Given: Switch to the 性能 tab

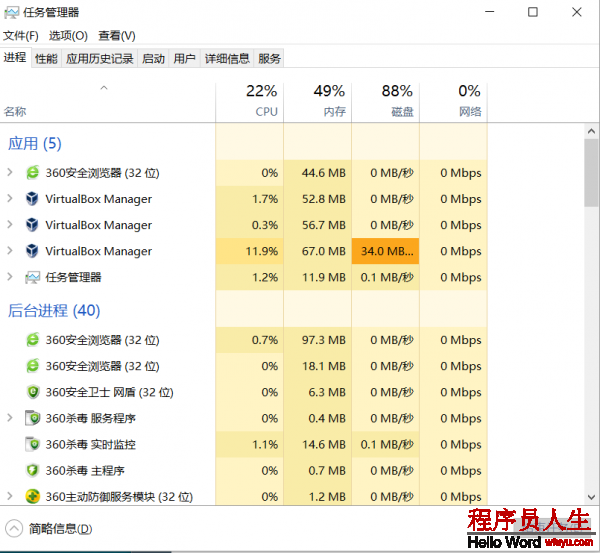Looking at the screenshot, I should coord(46,59).
